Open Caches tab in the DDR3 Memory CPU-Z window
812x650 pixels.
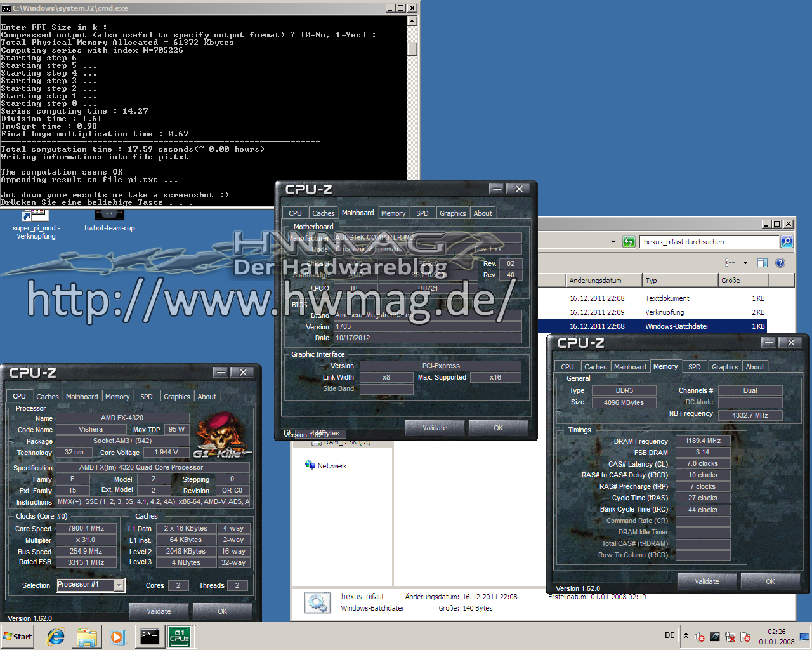point(596,367)
